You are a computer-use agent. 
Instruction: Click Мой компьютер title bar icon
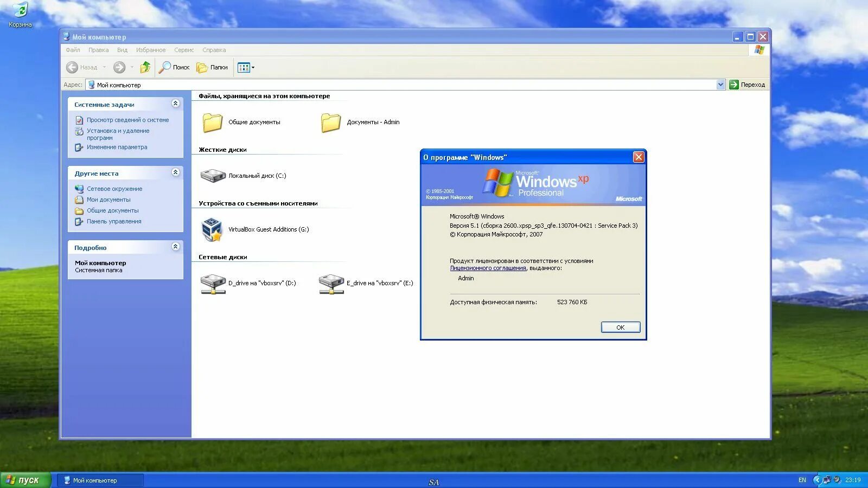coord(67,36)
